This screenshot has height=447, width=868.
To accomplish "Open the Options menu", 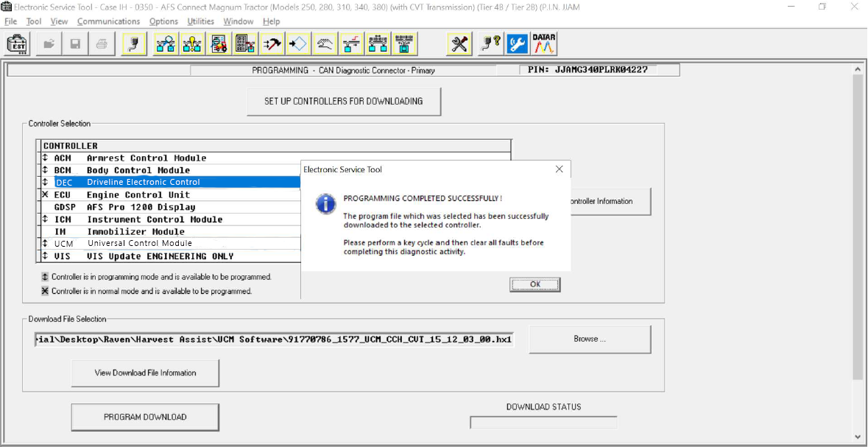I will 163,21.
